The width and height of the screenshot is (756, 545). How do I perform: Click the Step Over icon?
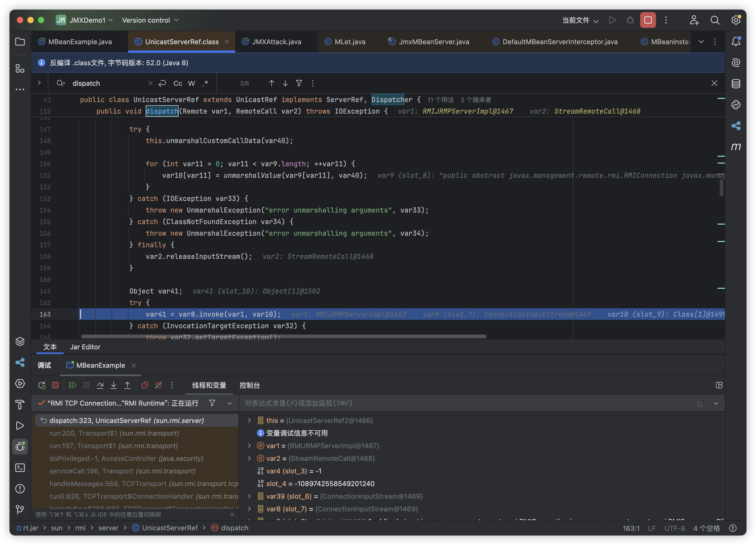point(100,385)
